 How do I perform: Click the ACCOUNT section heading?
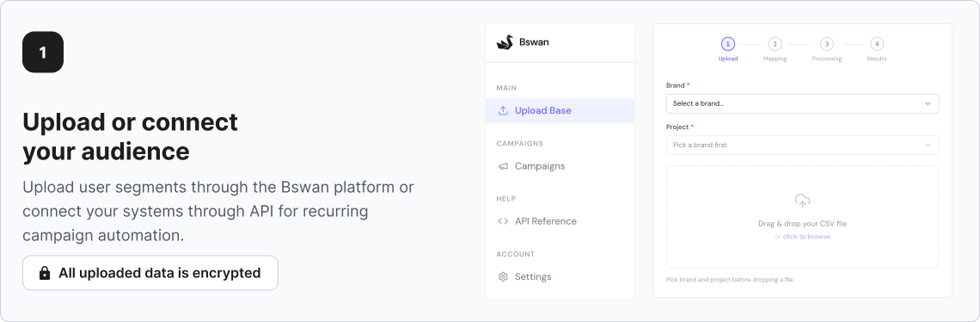click(x=515, y=254)
